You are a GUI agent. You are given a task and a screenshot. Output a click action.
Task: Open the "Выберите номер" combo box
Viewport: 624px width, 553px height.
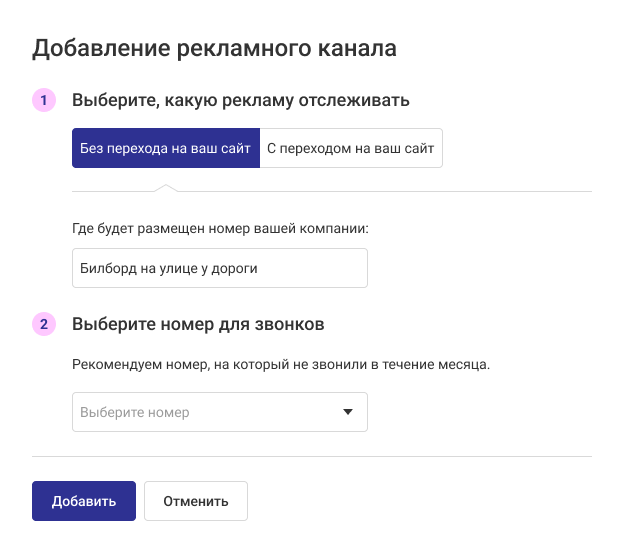pyautogui.click(x=220, y=412)
